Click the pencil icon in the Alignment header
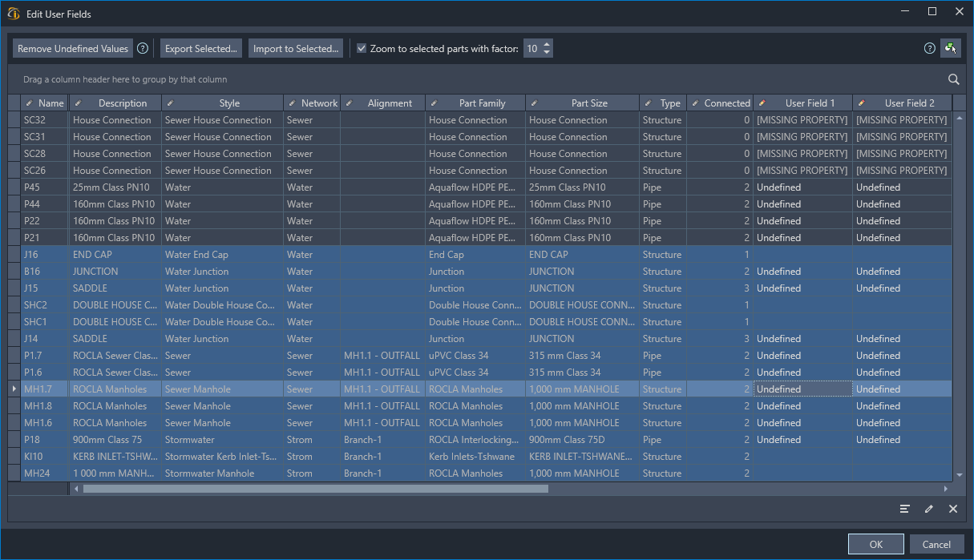 point(349,103)
